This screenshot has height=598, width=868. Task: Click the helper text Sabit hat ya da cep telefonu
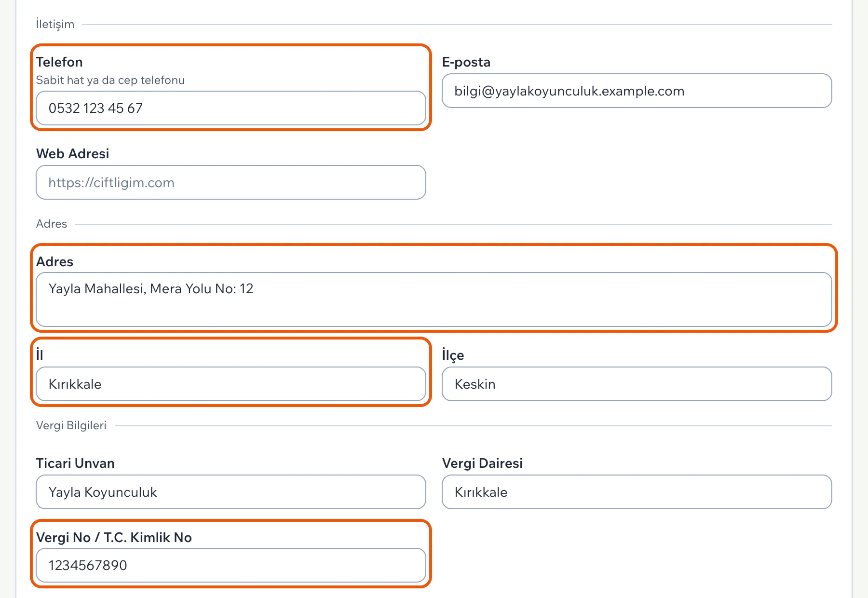coord(110,80)
